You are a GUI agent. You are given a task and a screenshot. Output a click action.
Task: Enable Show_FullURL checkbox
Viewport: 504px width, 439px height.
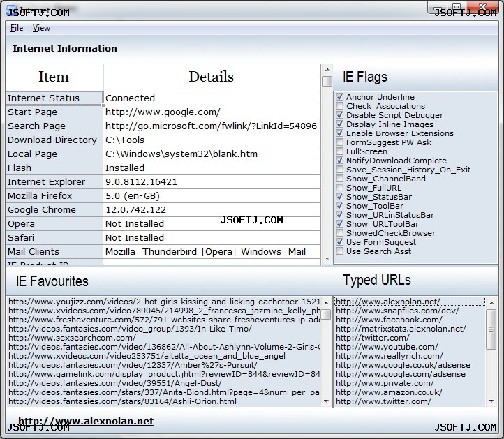pos(339,187)
